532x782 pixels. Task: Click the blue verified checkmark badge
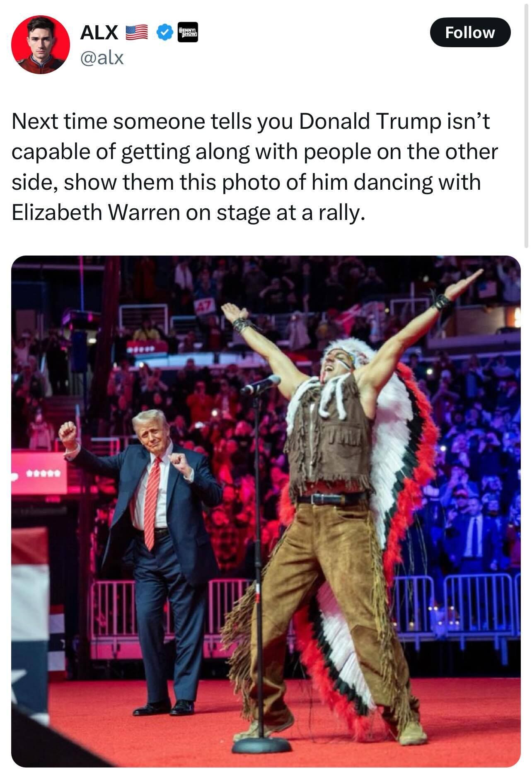(x=165, y=33)
